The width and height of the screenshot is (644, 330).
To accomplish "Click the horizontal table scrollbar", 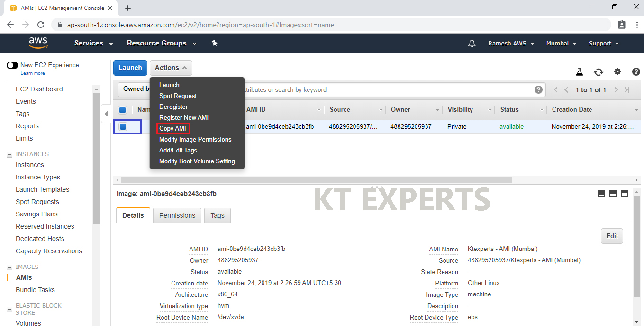I will (317, 180).
